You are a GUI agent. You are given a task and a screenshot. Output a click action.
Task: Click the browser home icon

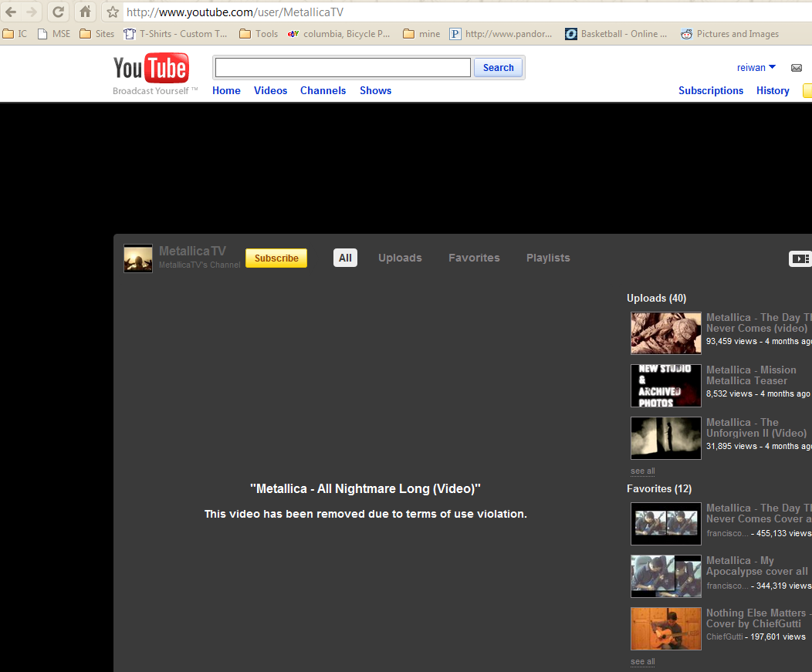85,12
